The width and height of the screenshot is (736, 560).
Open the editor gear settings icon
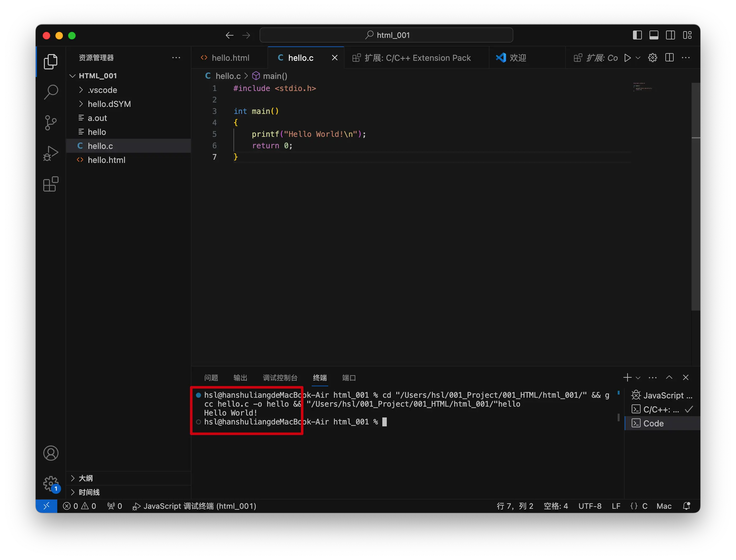tap(653, 58)
